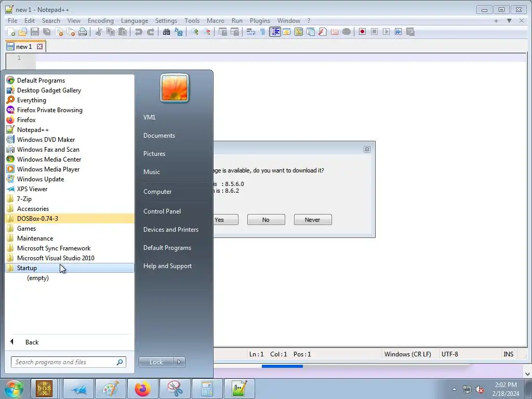532x399 pixels.
Task: Expand the 7-Zip folder in Start menu
Action: click(70, 199)
